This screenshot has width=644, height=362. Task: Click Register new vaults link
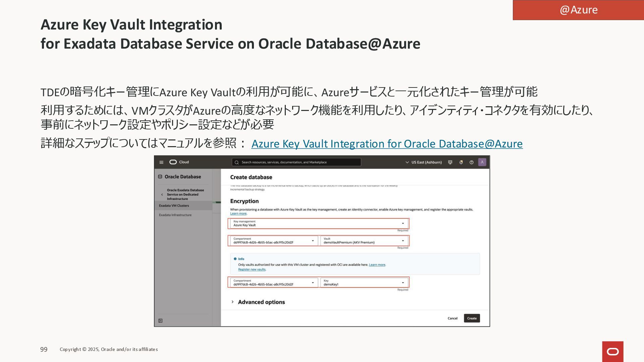click(x=252, y=269)
